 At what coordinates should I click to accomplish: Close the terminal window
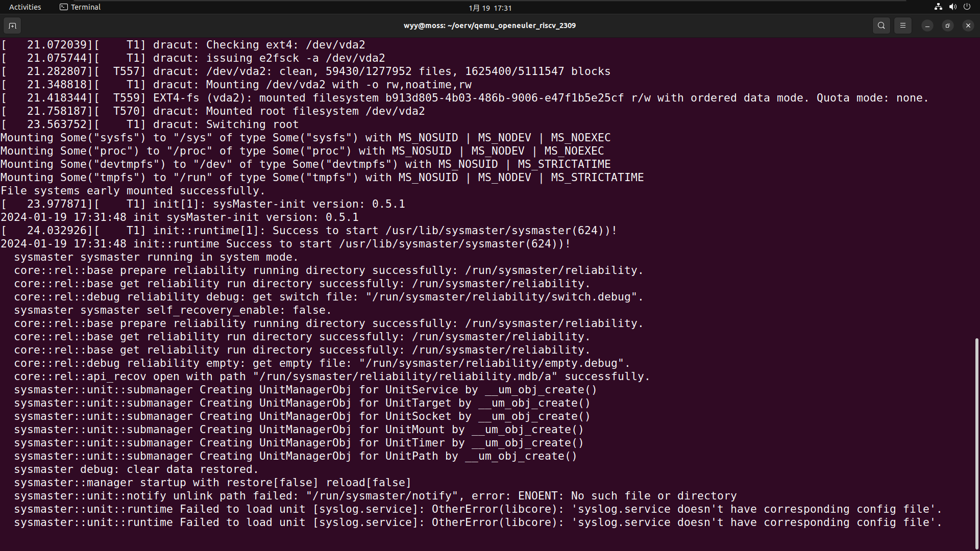(x=968, y=26)
